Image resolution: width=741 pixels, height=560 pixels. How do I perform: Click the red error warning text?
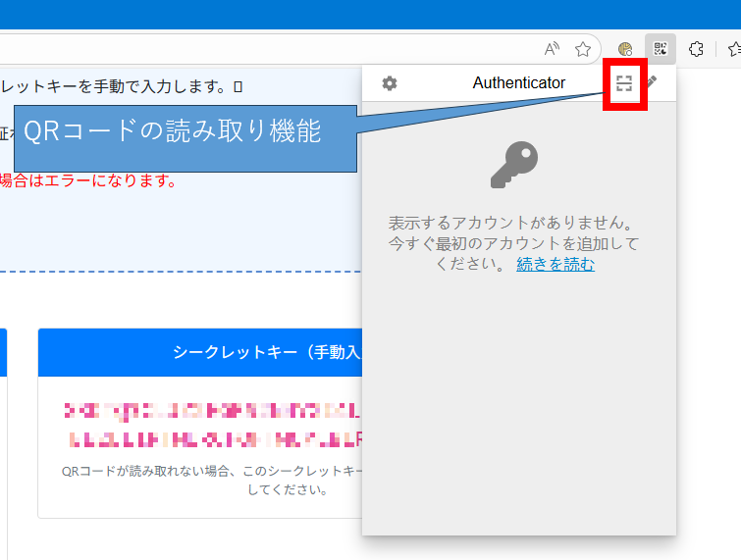88,180
